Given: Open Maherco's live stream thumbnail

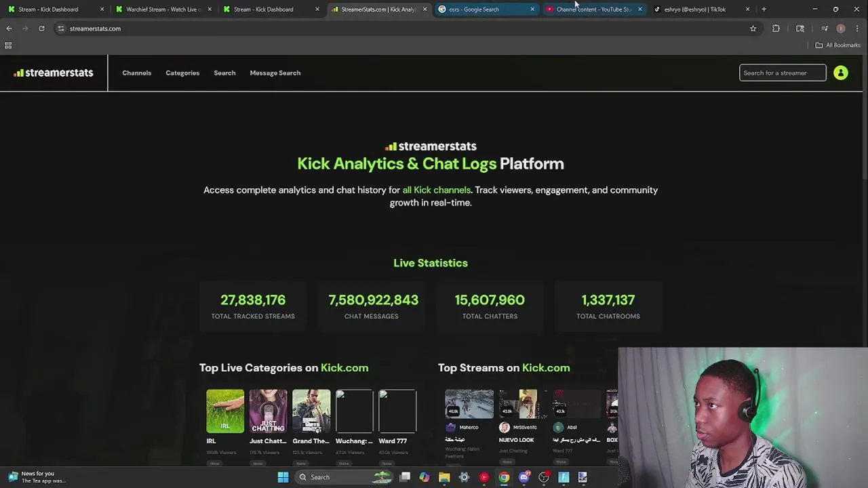Looking at the screenshot, I should point(469,403).
